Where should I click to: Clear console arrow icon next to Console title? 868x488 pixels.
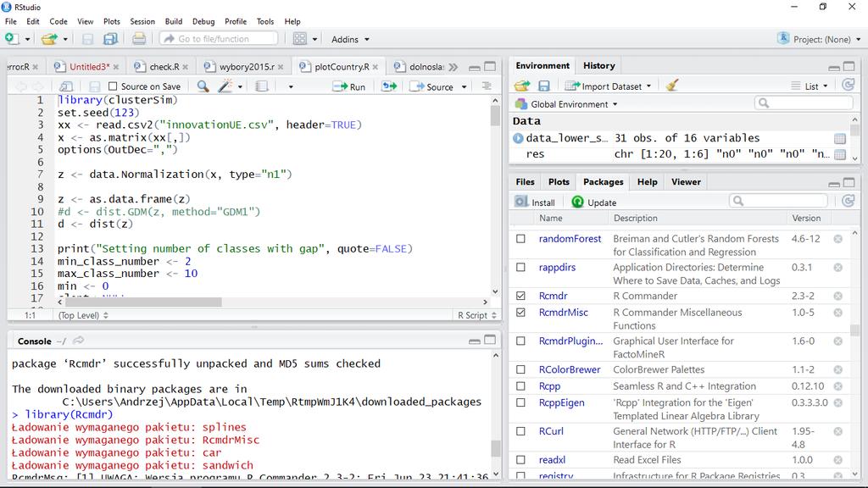pyautogui.click(x=79, y=341)
